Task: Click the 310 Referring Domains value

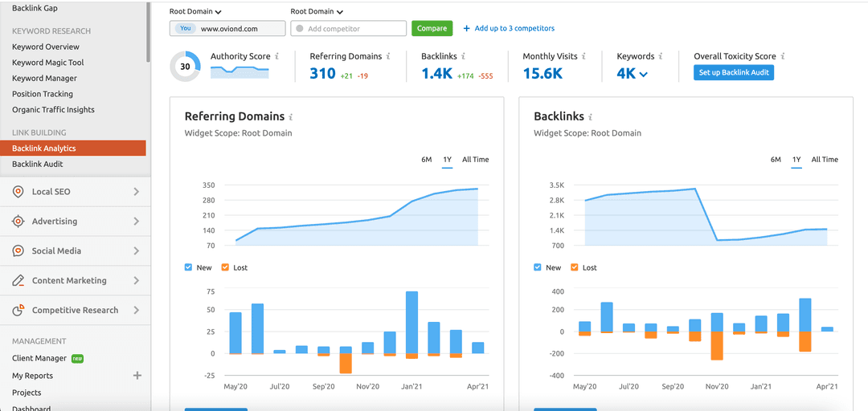Action: (323, 74)
